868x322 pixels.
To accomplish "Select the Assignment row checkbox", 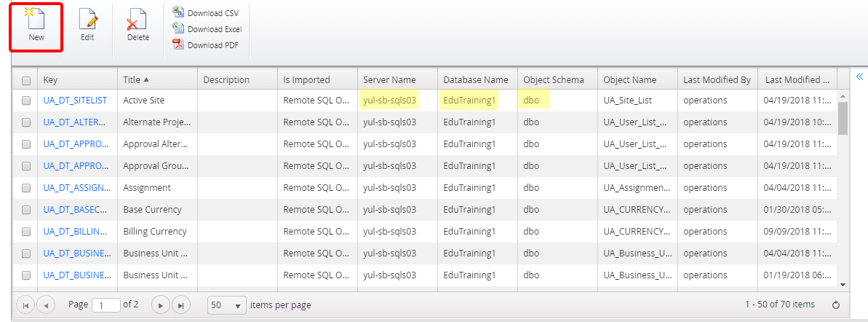I will pyautogui.click(x=26, y=188).
